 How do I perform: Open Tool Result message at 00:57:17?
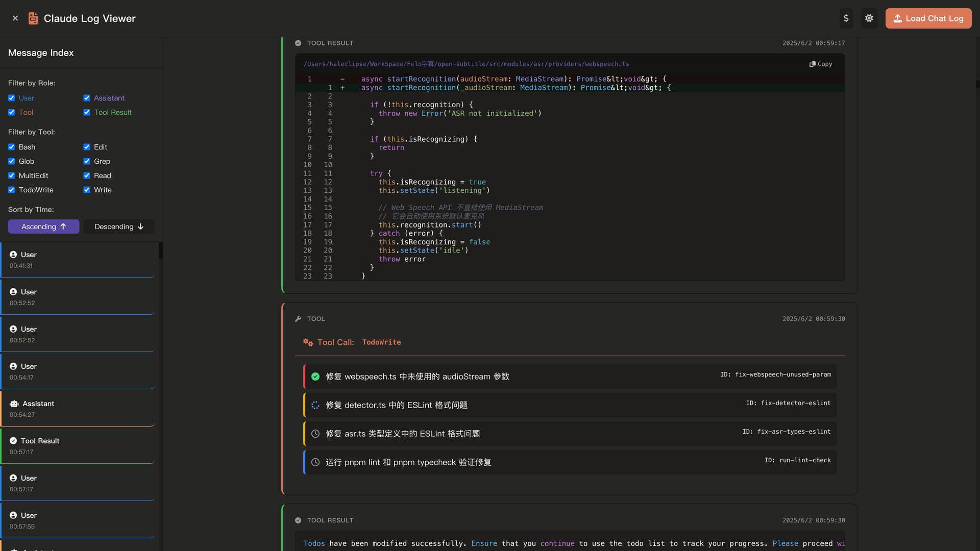(x=78, y=446)
